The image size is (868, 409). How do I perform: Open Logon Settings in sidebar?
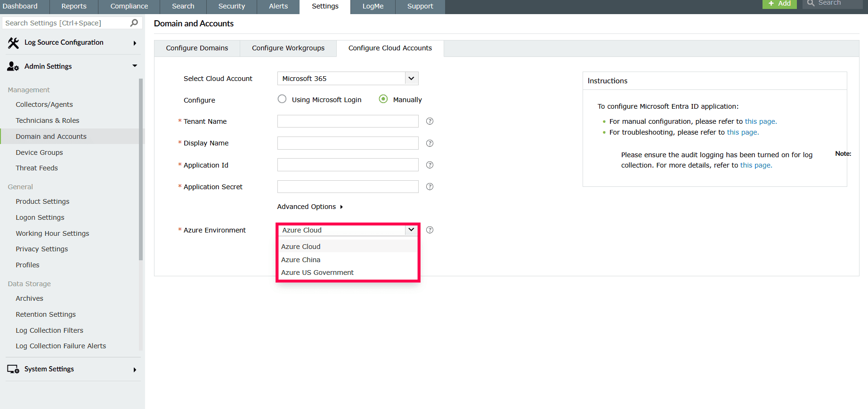coord(40,217)
